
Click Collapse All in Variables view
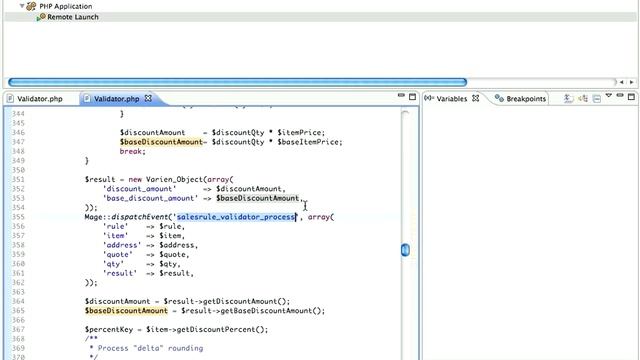[x=597, y=99]
